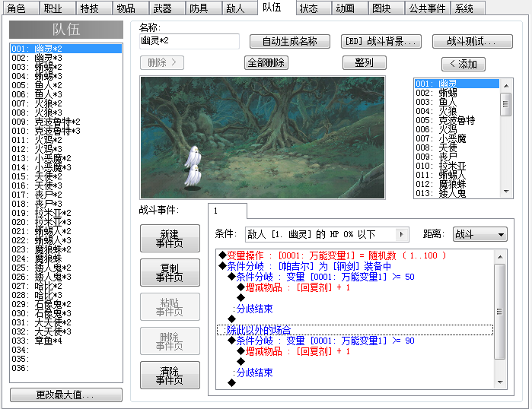Viewport: 532px width, 409px height.
Task: Open the 距离 dropdown
Action: point(480,234)
